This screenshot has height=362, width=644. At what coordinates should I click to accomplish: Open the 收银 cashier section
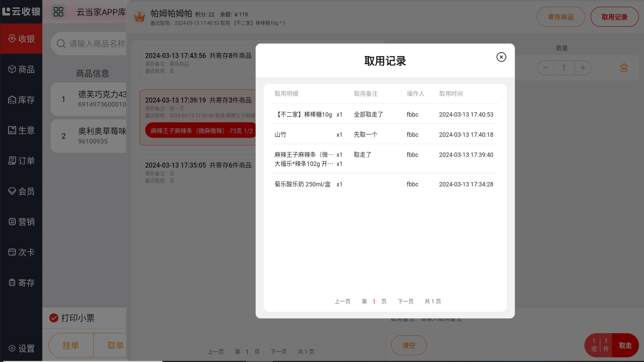point(21,39)
